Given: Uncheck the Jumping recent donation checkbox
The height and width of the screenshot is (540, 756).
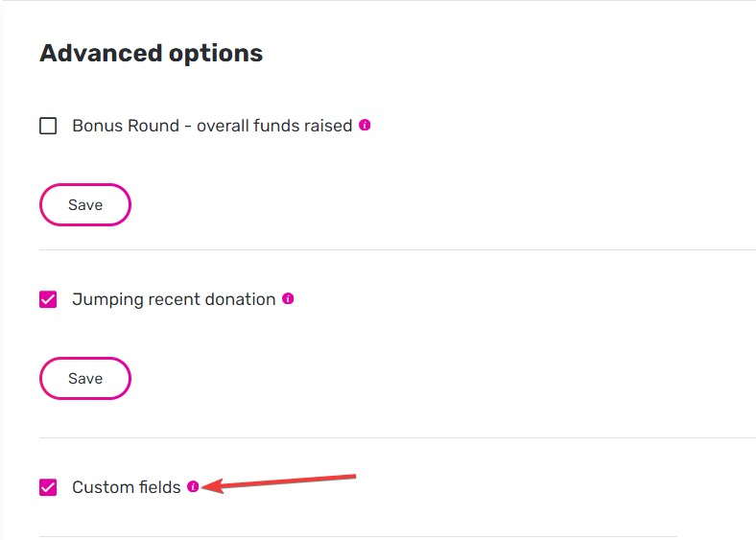Looking at the screenshot, I should (x=48, y=299).
